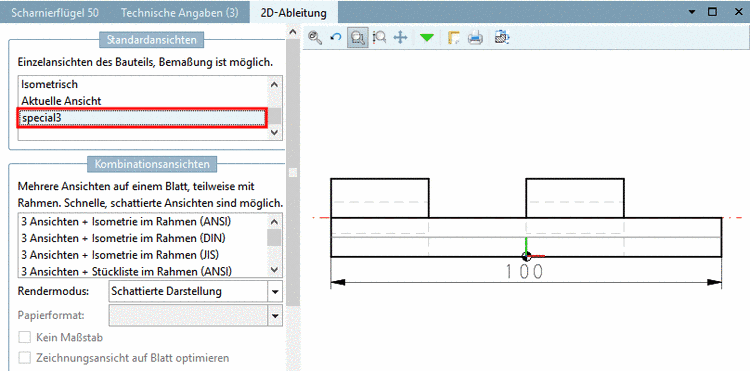Screen dimensions: 750x371
Task: Select Isometrisch in Standardansichten list
Action: pyautogui.click(x=143, y=84)
